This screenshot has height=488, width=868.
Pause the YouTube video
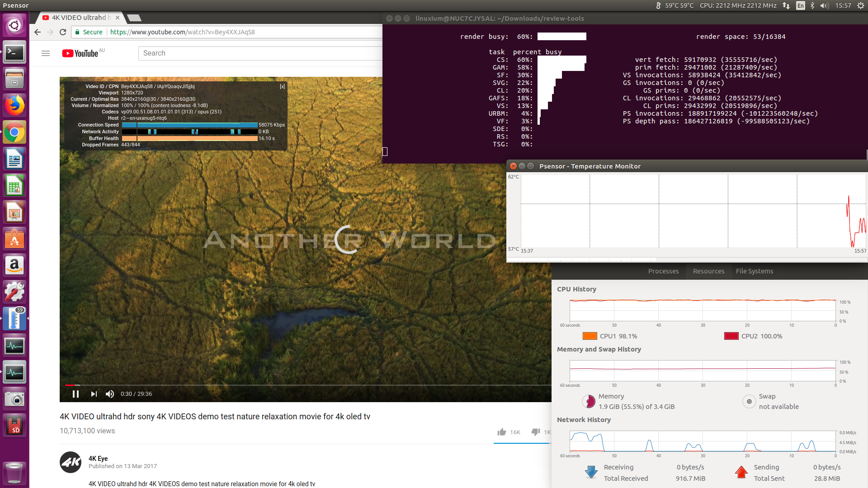[76, 394]
